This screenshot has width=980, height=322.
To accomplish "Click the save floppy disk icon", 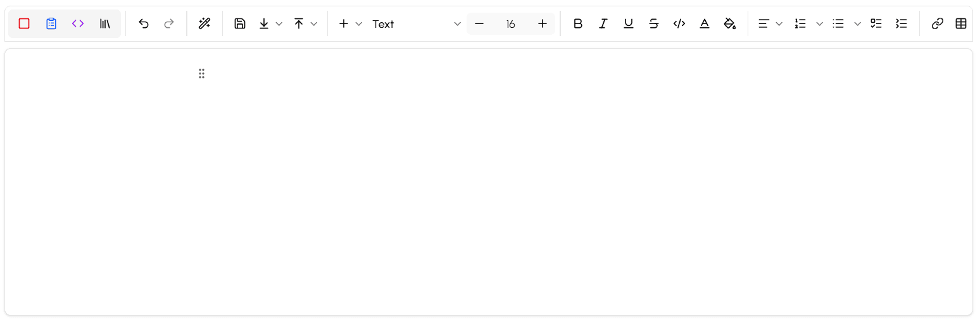I will tap(239, 23).
